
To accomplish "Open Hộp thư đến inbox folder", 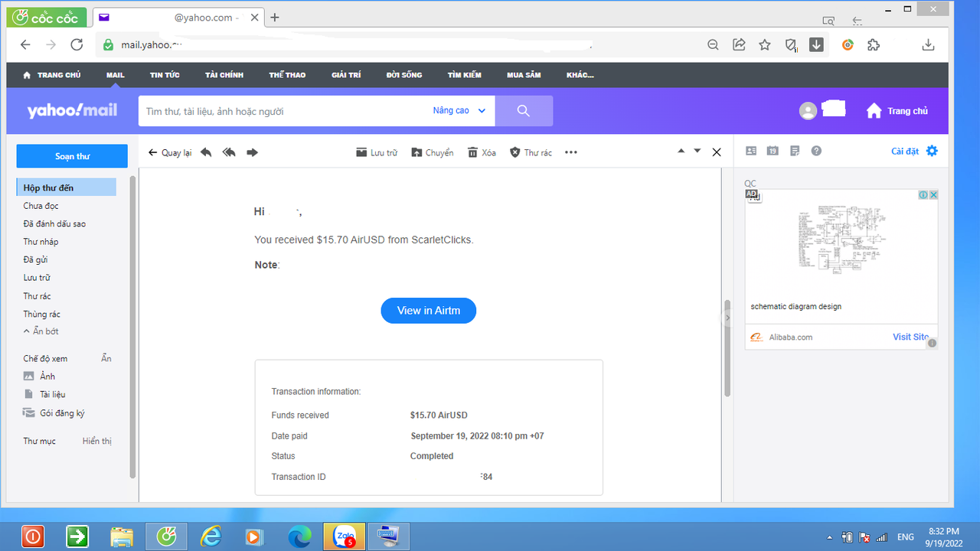I will [66, 187].
